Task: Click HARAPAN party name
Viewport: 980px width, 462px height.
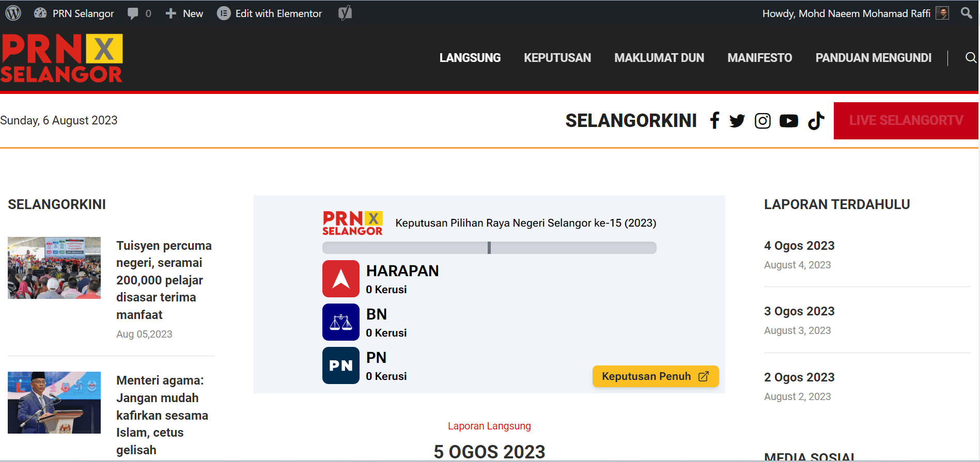Action: click(x=402, y=271)
